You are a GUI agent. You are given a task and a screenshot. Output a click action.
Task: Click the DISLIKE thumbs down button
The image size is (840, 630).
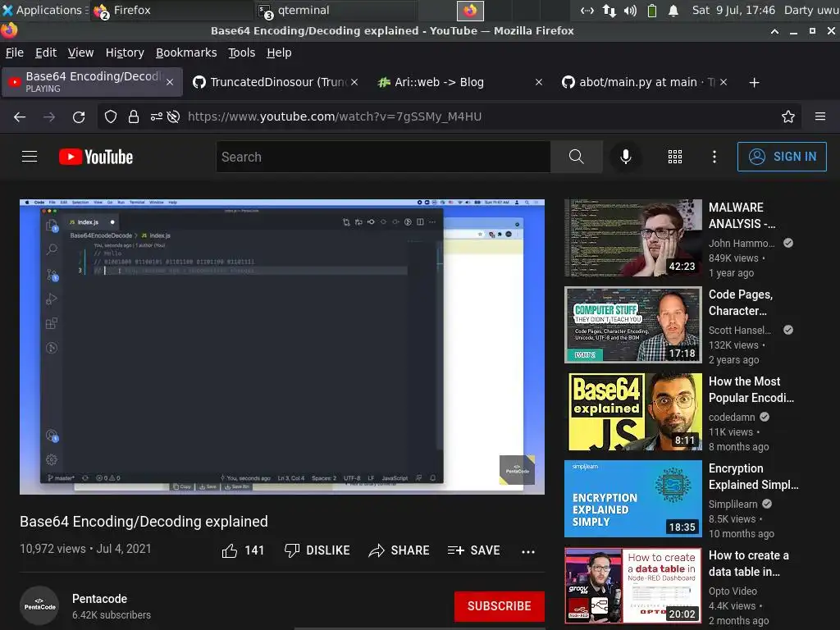click(317, 550)
